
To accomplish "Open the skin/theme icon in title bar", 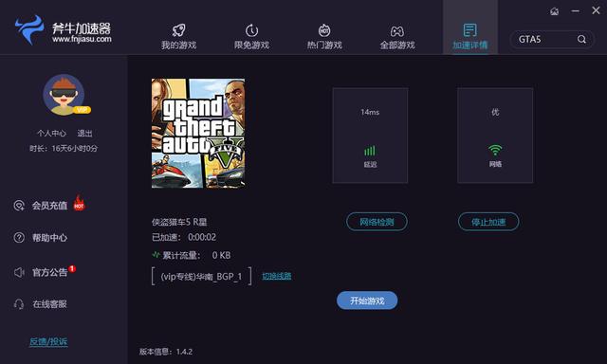I will pos(554,11).
